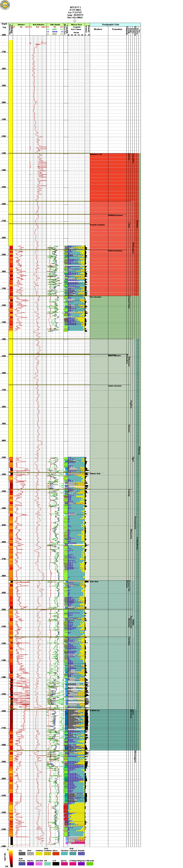Click the 'Wolfcampian' stage label
Image resolution: width=183 pixels, height=868 pixels.
pos(133,248)
